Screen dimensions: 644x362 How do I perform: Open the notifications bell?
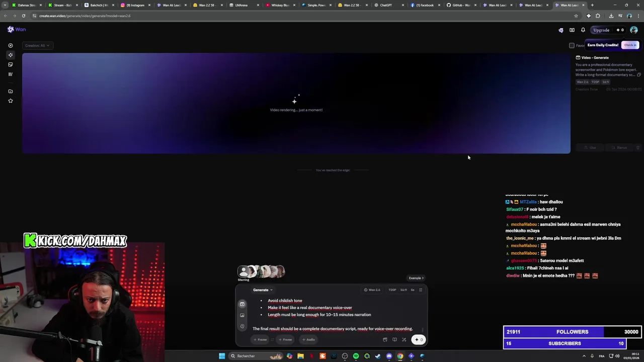[583, 30]
